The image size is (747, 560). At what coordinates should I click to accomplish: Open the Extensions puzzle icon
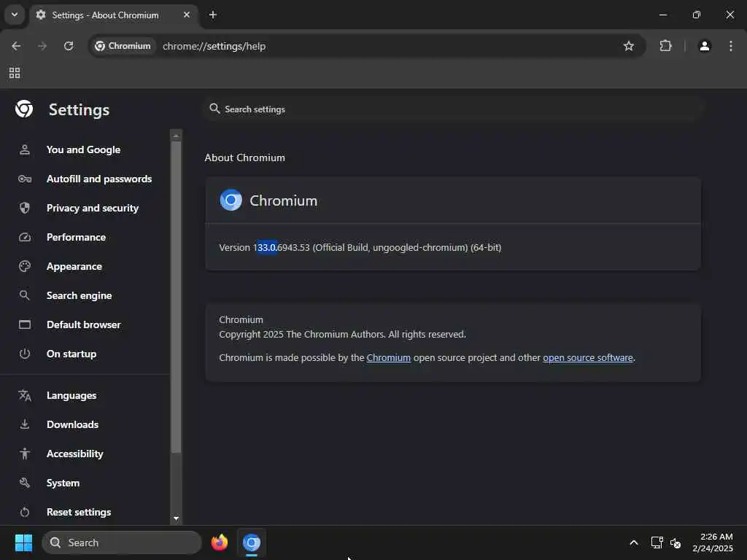665,46
